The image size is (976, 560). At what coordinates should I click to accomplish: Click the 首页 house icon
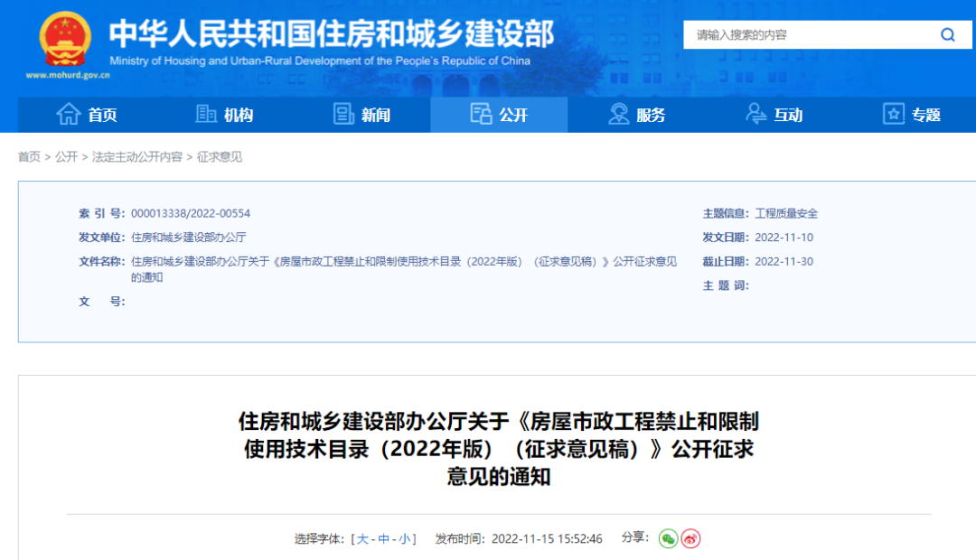(x=69, y=115)
